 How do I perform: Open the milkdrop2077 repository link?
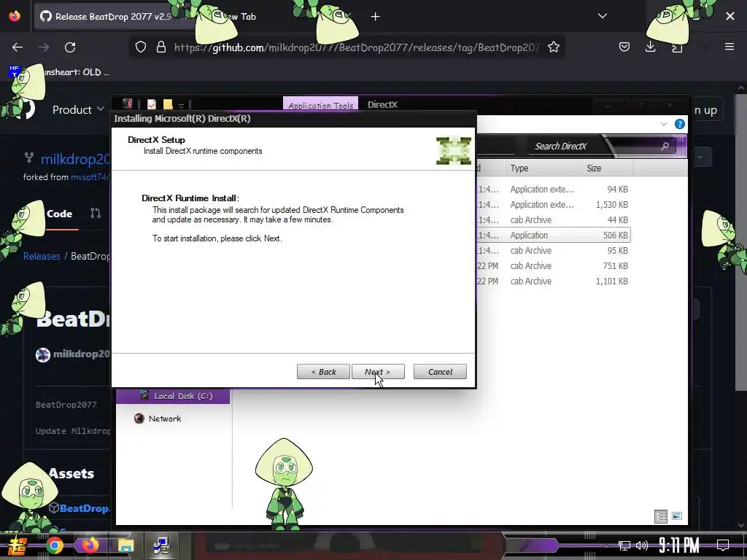75,159
